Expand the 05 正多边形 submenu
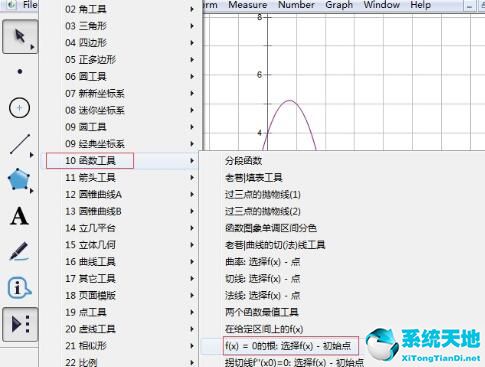 (x=120, y=60)
